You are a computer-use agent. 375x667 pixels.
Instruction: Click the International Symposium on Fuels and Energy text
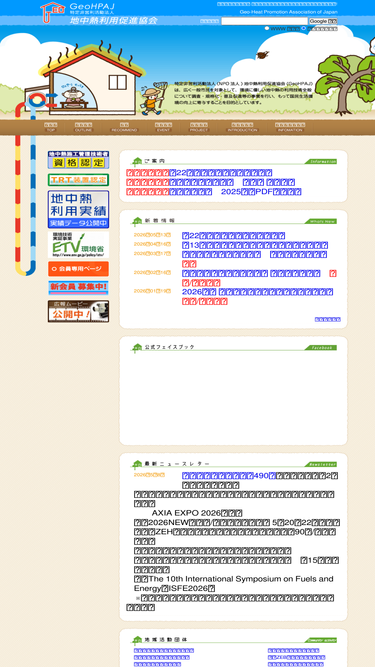pos(234,584)
